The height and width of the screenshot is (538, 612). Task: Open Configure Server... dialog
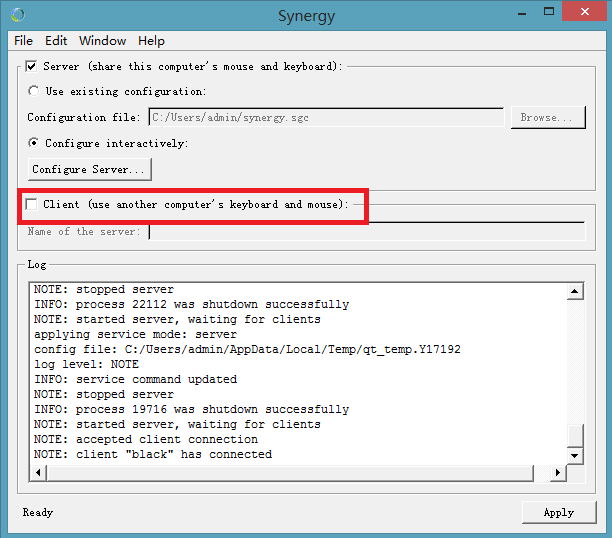pyautogui.click(x=90, y=169)
